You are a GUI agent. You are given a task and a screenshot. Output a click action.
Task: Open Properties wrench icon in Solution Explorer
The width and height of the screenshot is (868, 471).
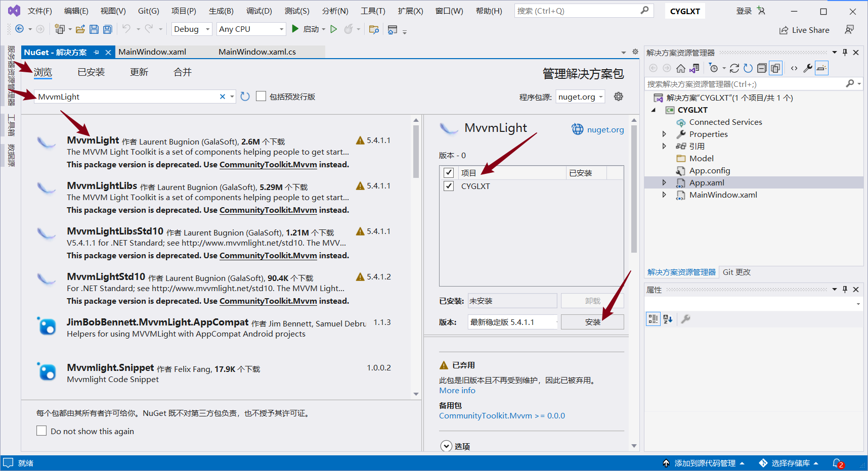808,68
